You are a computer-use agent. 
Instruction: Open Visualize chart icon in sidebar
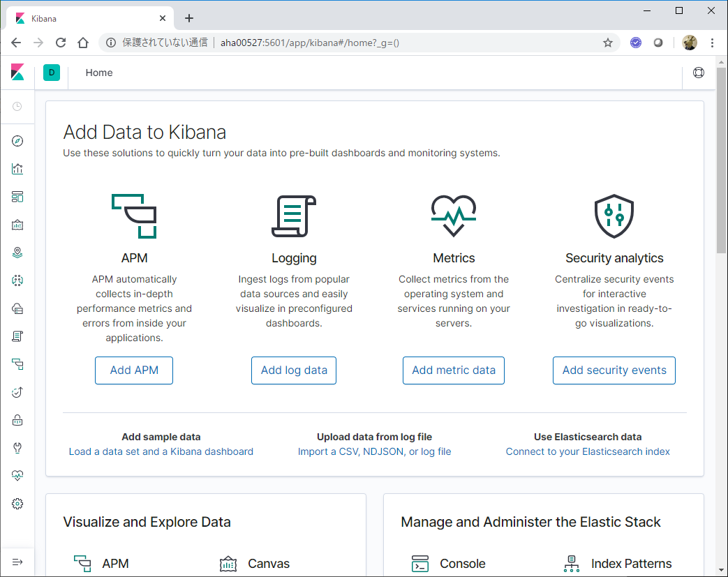click(x=17, y=169)
